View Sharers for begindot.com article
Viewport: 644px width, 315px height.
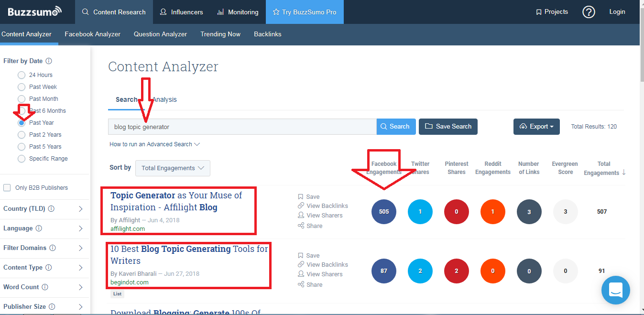coord(320,274)
